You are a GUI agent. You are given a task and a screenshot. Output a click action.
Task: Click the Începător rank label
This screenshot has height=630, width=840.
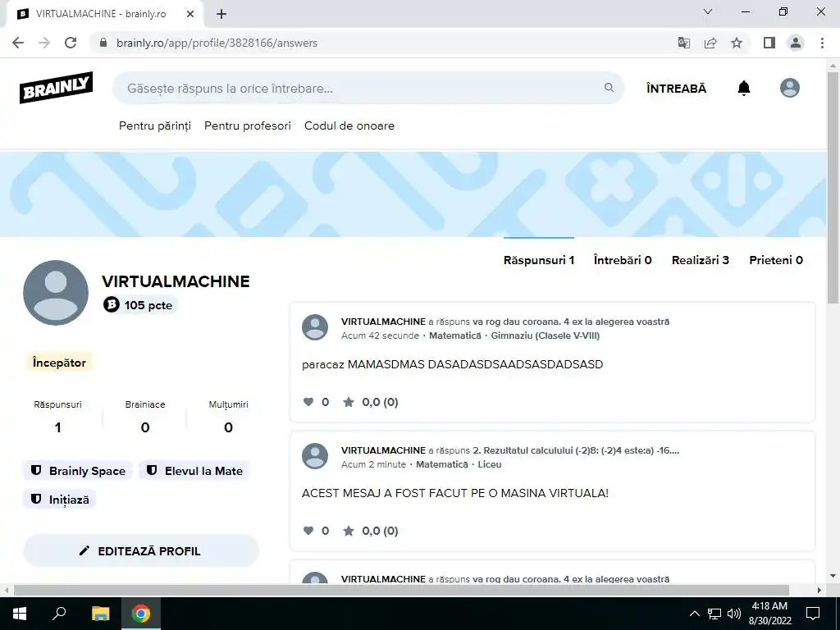click(x=59, y=363)
